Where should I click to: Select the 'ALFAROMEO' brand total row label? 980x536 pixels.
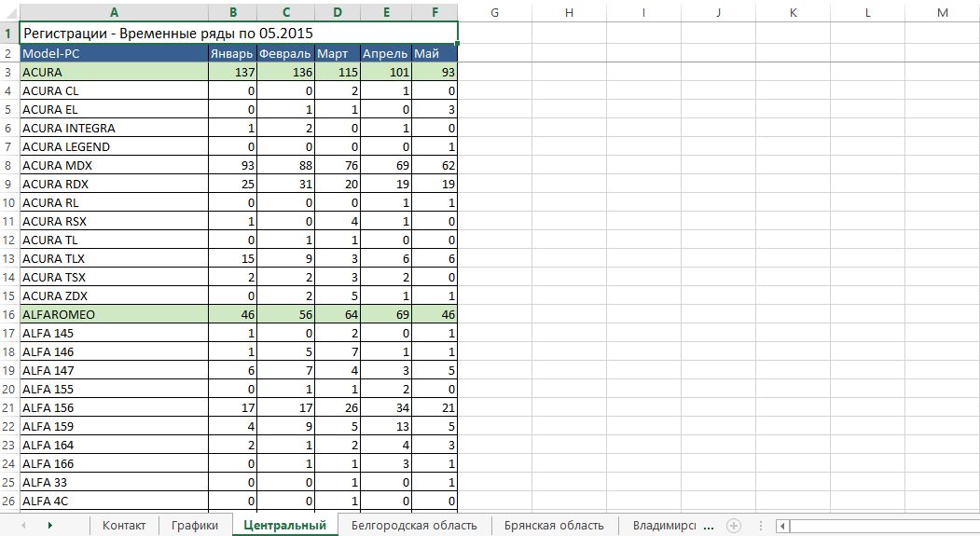click(x=114, y=314)
